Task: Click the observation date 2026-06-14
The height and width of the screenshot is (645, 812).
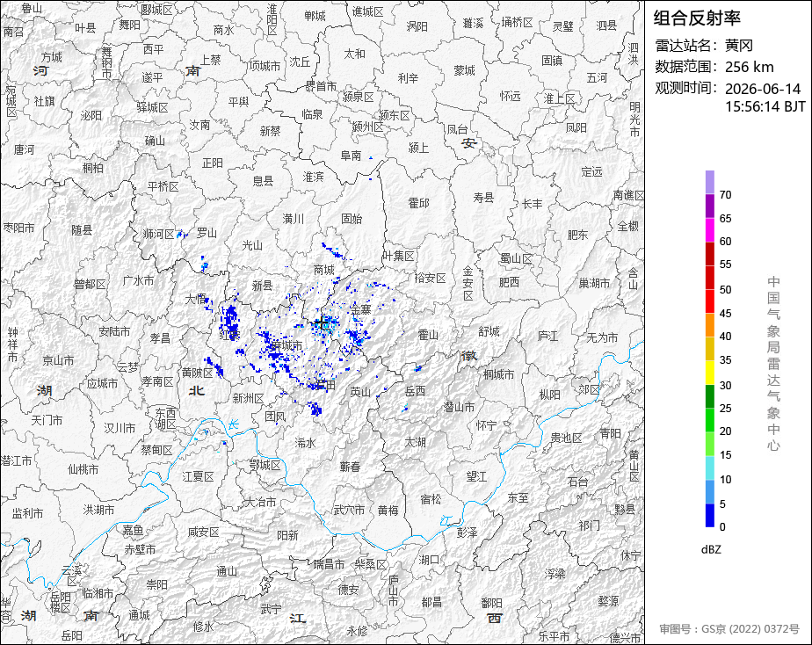Action: [x=762, y=89]
